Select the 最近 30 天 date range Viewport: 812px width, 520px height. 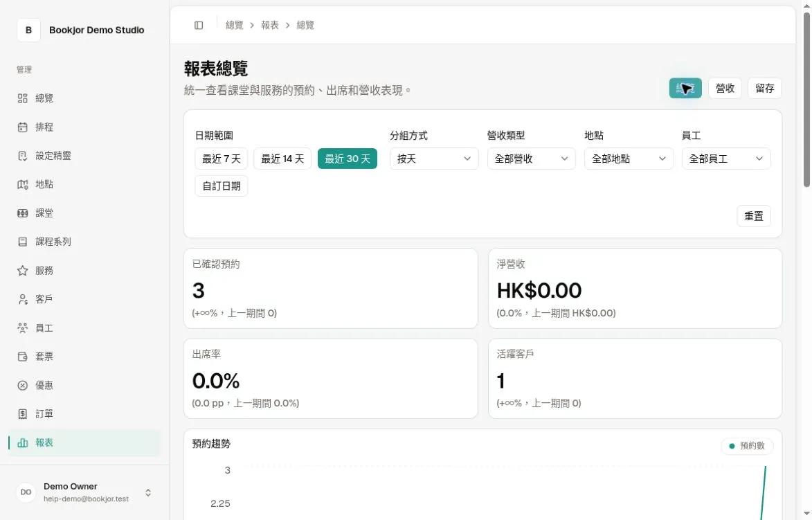tap(348, 159)
